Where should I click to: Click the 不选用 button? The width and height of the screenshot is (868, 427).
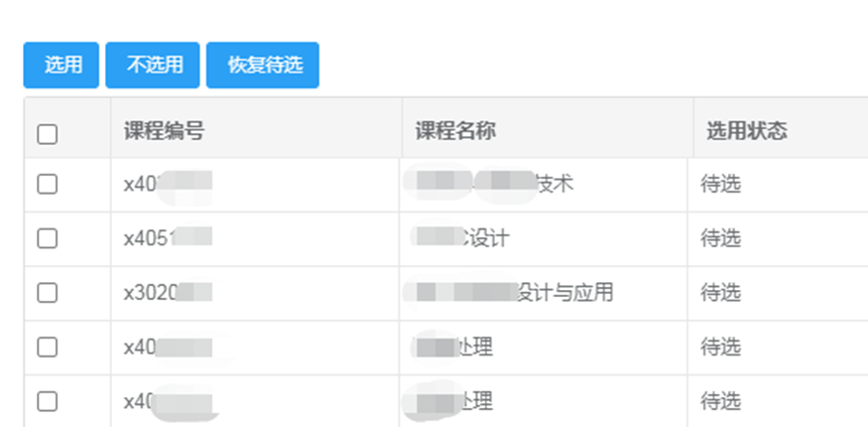tap(154, 66)
